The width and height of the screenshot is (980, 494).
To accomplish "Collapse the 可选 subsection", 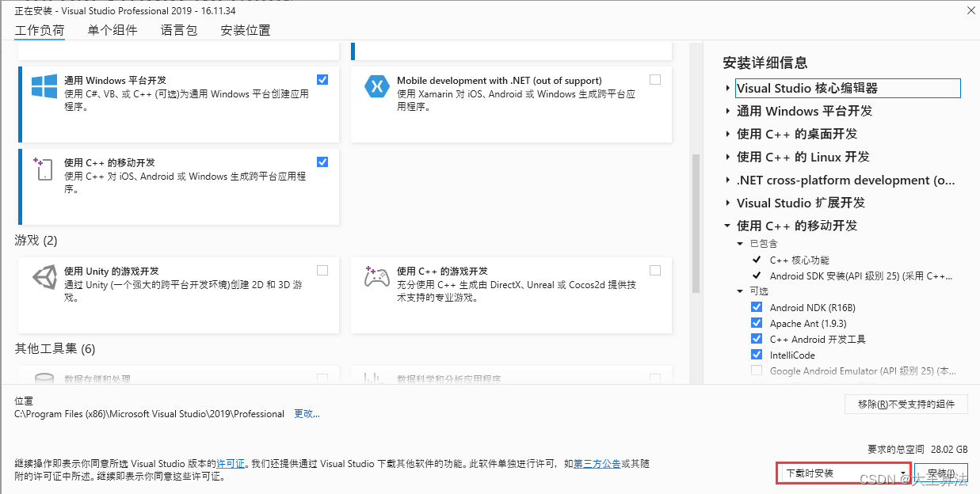I will click(x=741, y=291).
